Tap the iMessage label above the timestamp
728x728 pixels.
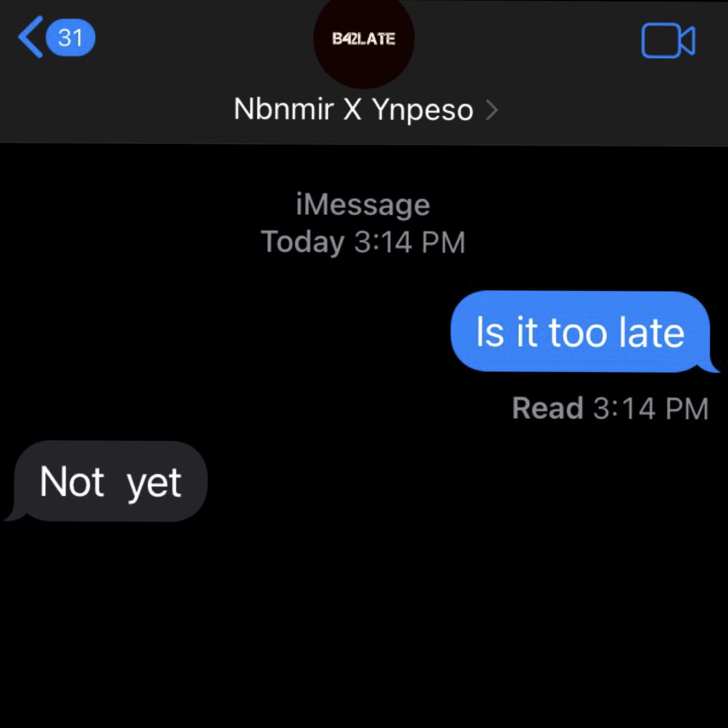tap(363, 205)
